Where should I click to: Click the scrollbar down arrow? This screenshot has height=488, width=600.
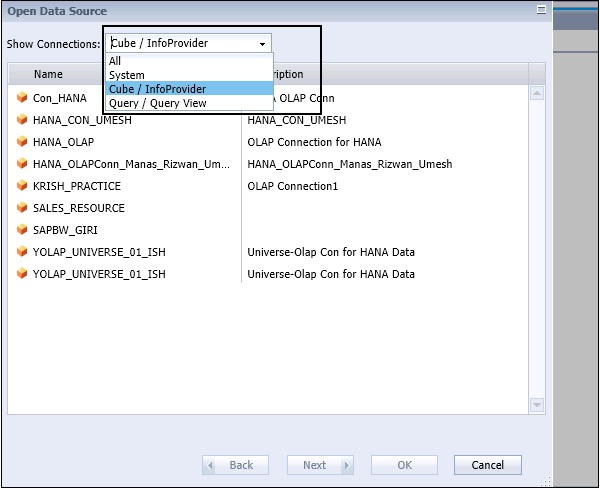537,405
